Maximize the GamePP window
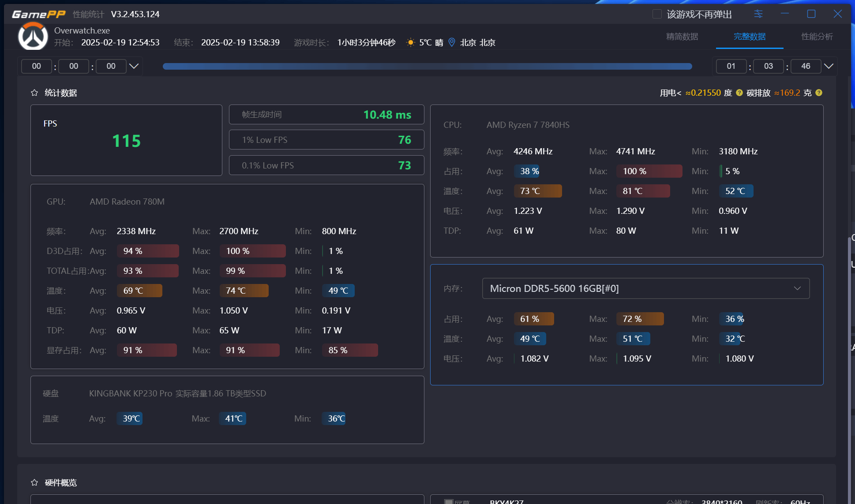855x504 pixels. click(x=811, y=14)
